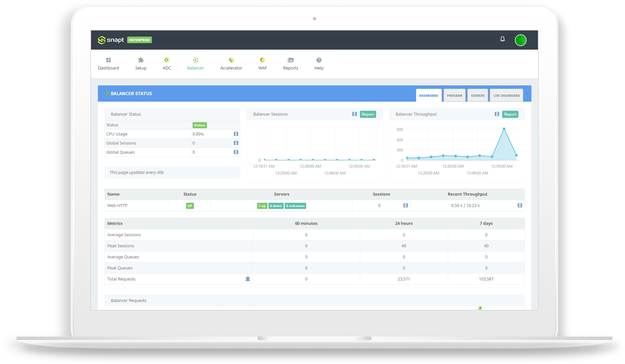Switch to the Program tab
The width and height of the screenshot is (625, 364).
point(454,96)
